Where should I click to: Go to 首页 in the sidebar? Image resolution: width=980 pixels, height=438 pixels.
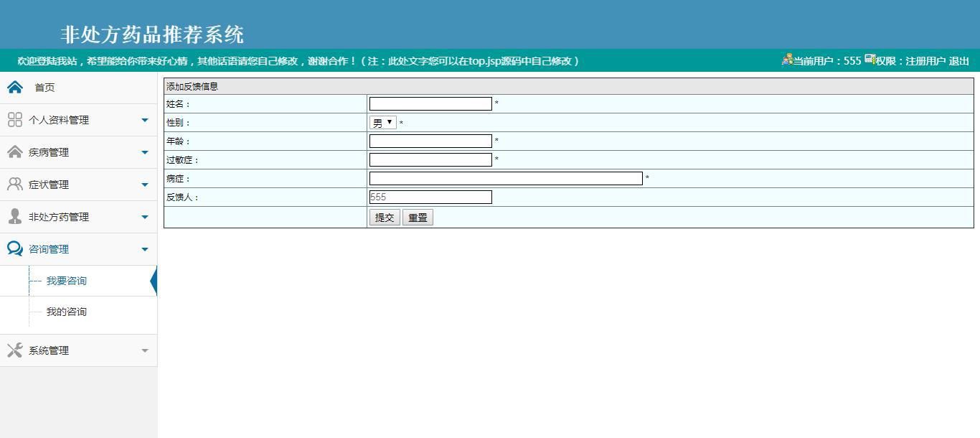44,88
